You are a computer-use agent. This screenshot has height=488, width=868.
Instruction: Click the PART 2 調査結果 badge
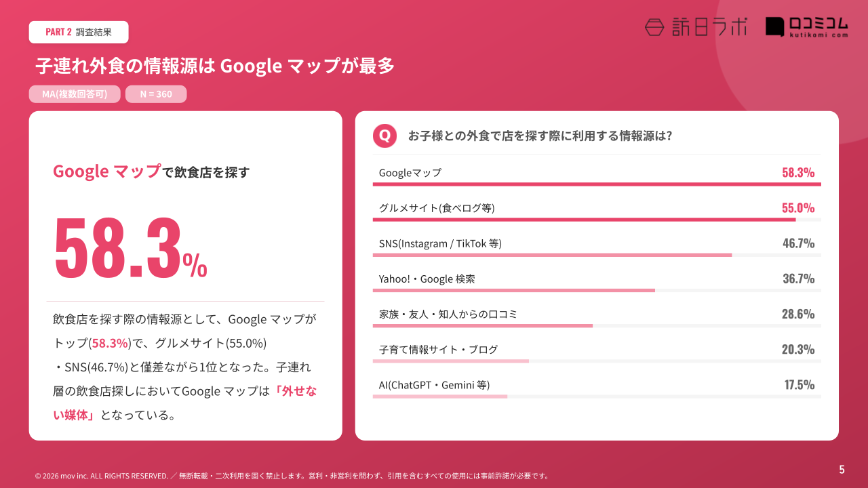pyautogui.click(x=79, y=32)
